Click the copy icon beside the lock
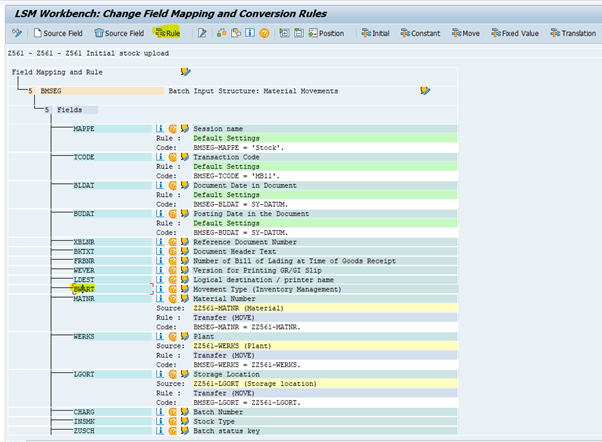 [x=236, y=33]
